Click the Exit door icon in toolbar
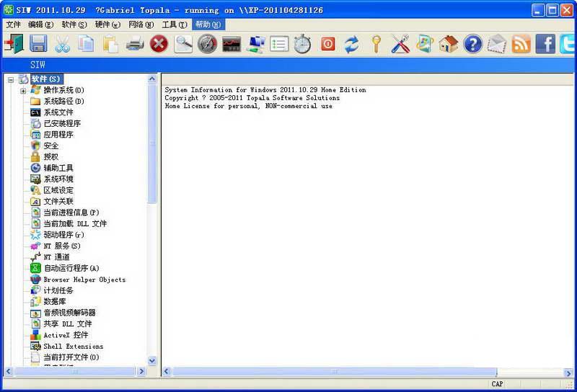Viewport: 577px width, 392px height. click(x=14, y=44)
